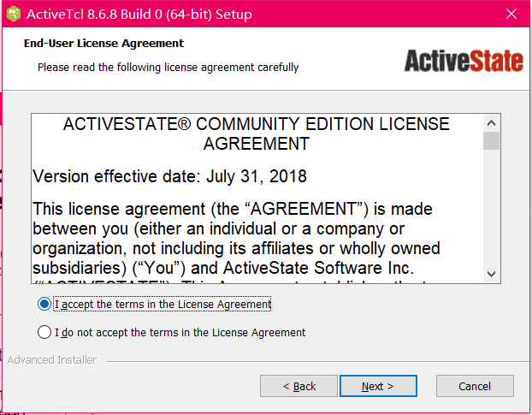
Task: Cancel the ActiveTcl installation
Action: 475,386
